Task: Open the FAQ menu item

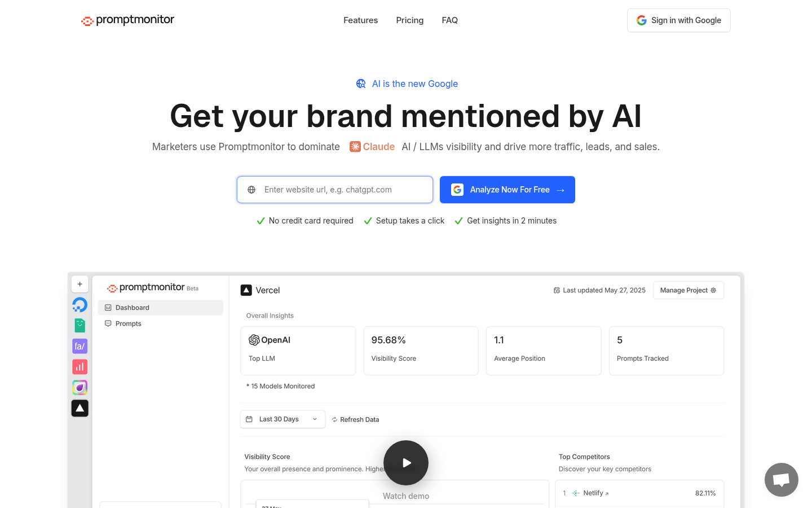Action: tap(449, 20)
